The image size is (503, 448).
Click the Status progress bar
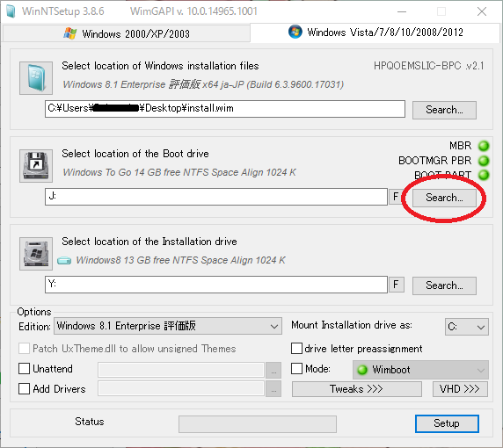(258, 424)
